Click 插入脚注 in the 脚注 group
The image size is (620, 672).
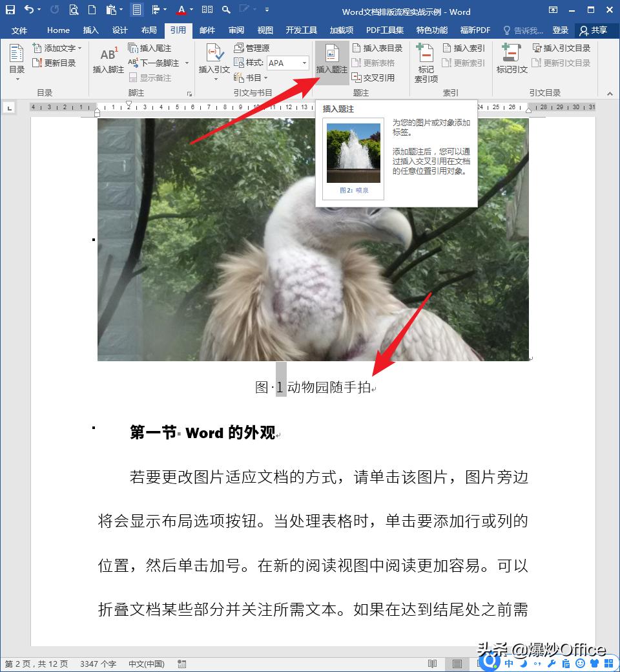click(x=107, y=58)
